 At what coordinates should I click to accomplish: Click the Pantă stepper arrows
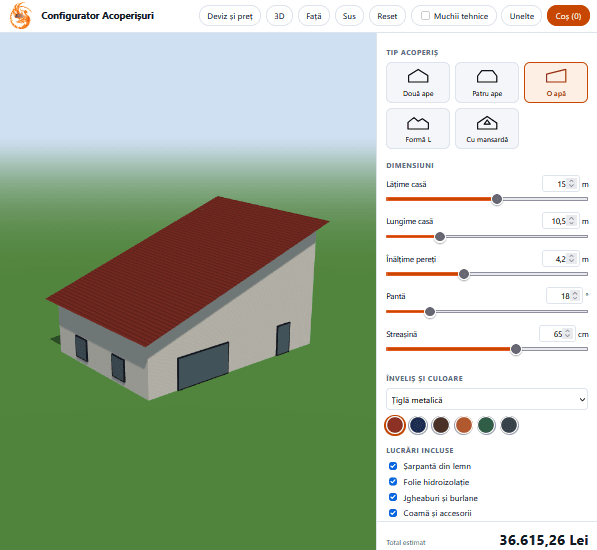[575, 296]
